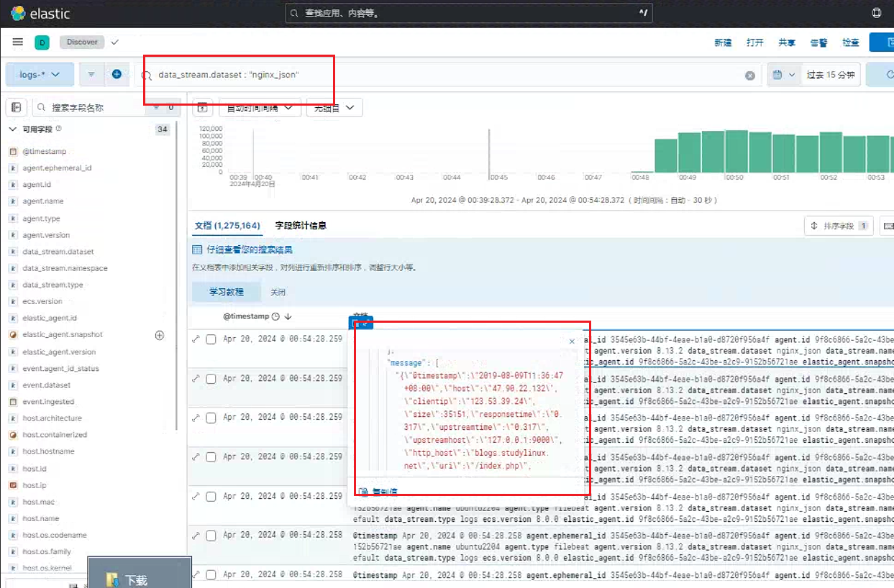Click the checkmark icon next to Discover
Image resolution: width=894 pixels, height=588 pixels.
[x=114, y=42]
